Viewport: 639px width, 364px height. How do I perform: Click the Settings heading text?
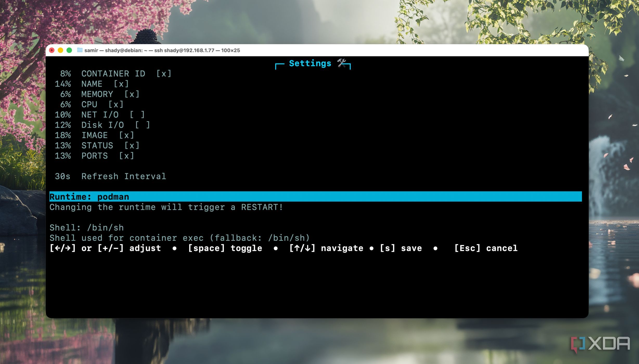click(310, 63)
